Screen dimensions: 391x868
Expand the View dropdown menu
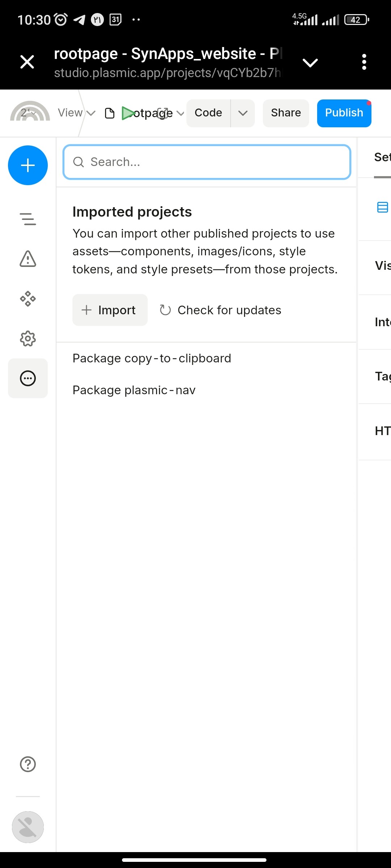click(76, 113)
